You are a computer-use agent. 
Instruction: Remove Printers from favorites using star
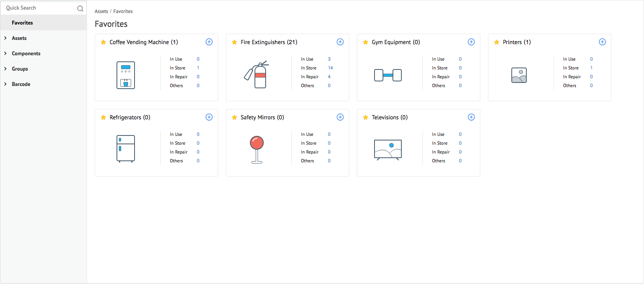496,42
